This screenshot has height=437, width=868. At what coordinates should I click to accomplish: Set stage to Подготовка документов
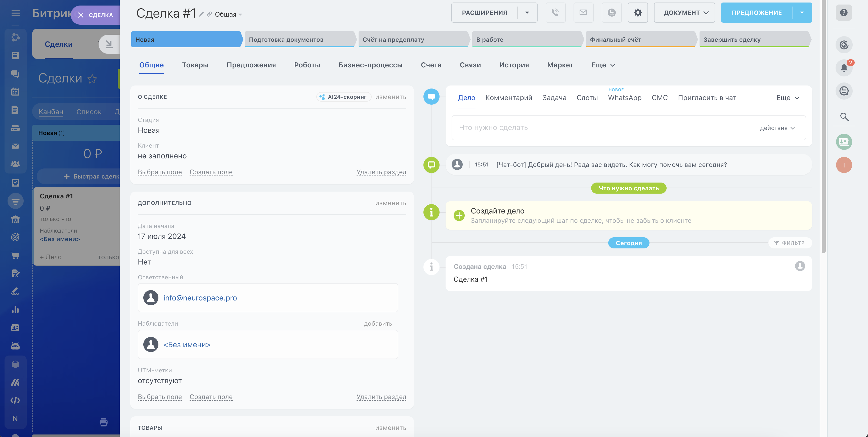299,39
